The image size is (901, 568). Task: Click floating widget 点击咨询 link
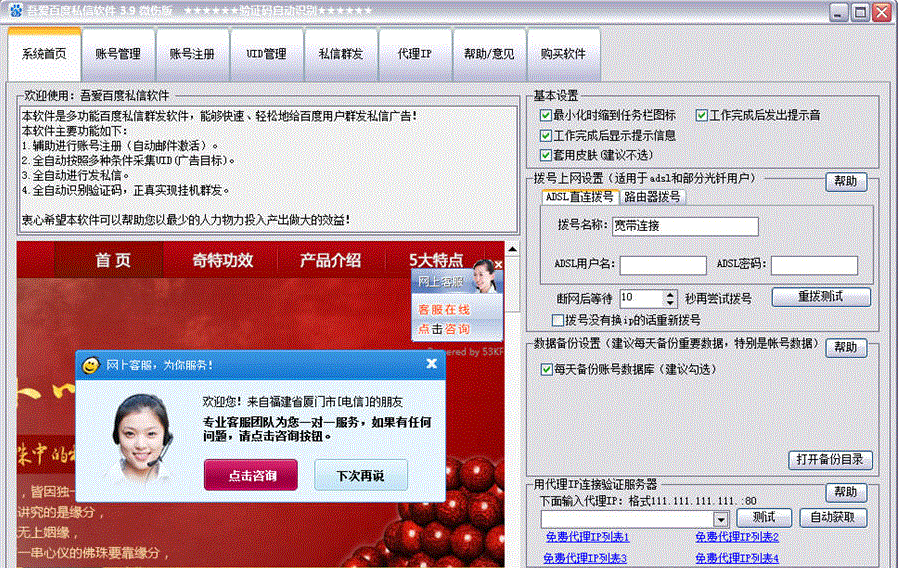[444, 329]
